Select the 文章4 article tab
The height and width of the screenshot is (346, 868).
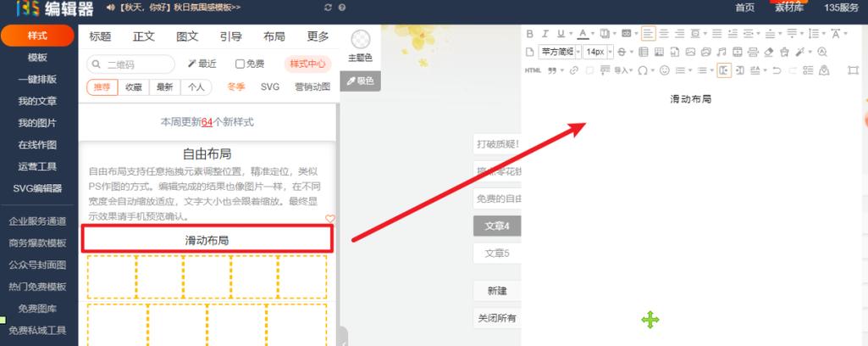497,226
